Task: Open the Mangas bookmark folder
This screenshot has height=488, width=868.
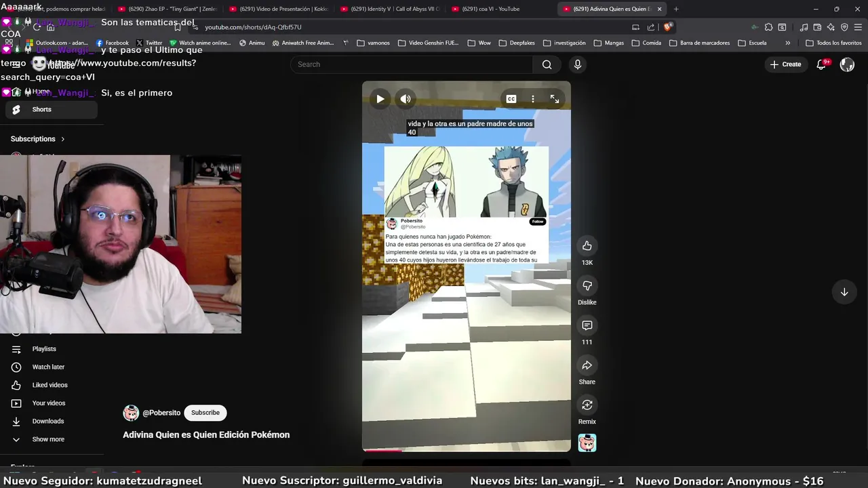Action: coord(609,43)
